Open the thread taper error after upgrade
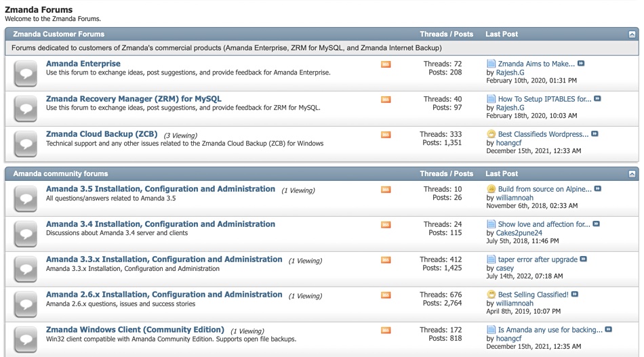The image size is (644, 357). point(538,259)
